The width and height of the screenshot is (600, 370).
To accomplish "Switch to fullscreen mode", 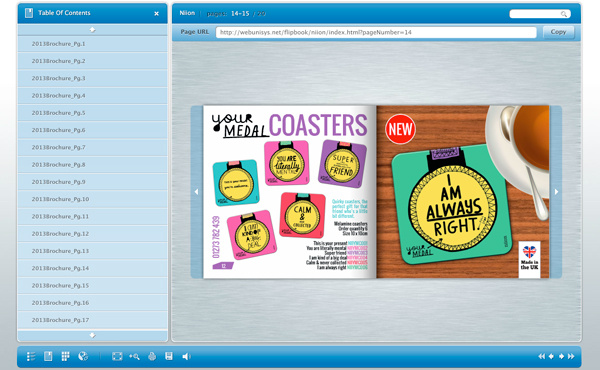I will (x=117, y=357).
